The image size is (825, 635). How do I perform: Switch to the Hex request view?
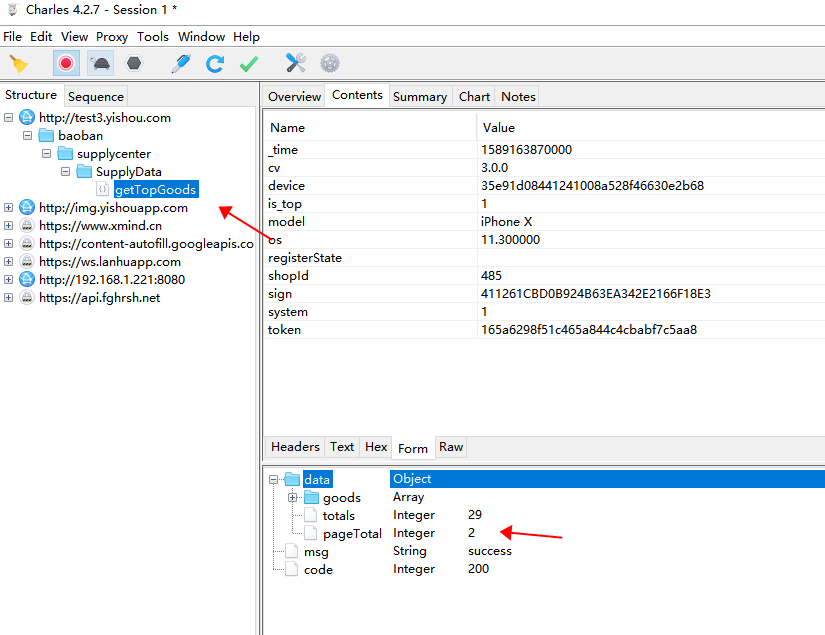(x=376, y=447)
